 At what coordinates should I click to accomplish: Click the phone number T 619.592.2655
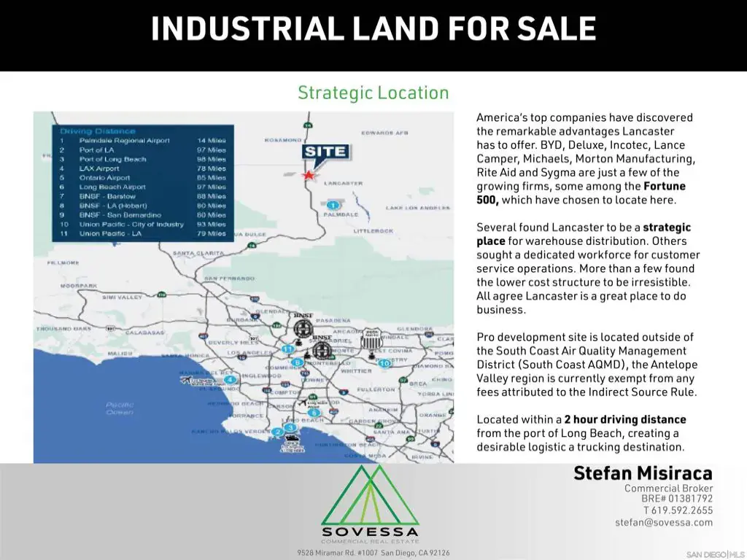coord(678,510)
